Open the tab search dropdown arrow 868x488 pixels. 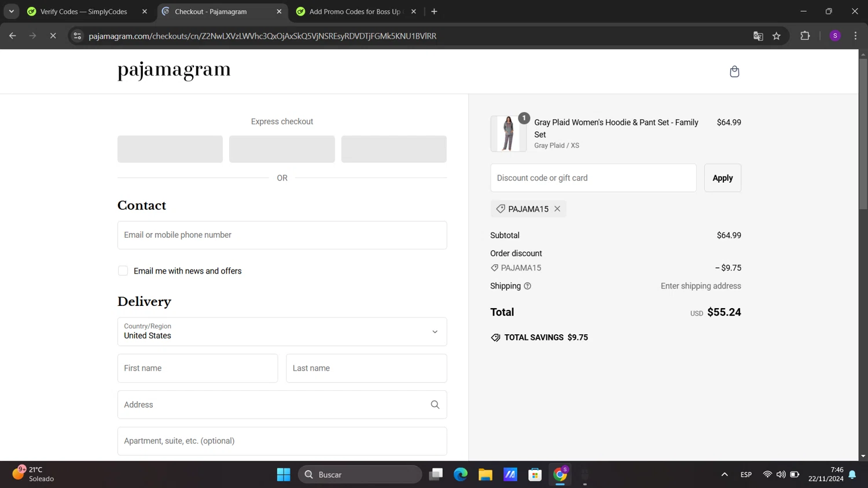[11, 12]
